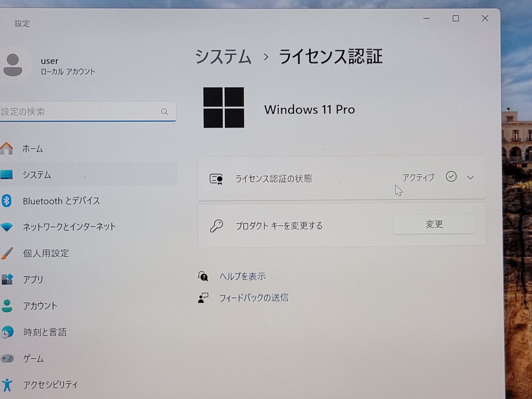Click the Bluetooth icon in sidebar
This screenshot has width=532, height=399.
[6, 201]
